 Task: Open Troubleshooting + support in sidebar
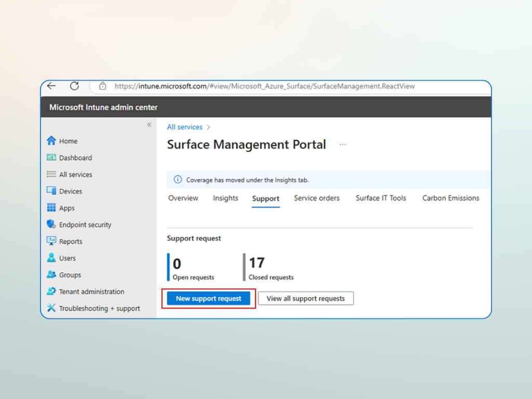point(99,309)
